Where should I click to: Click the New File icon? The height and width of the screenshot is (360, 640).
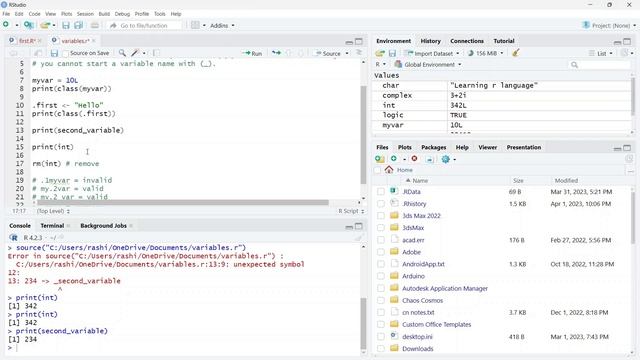click(x=6, y=25)
